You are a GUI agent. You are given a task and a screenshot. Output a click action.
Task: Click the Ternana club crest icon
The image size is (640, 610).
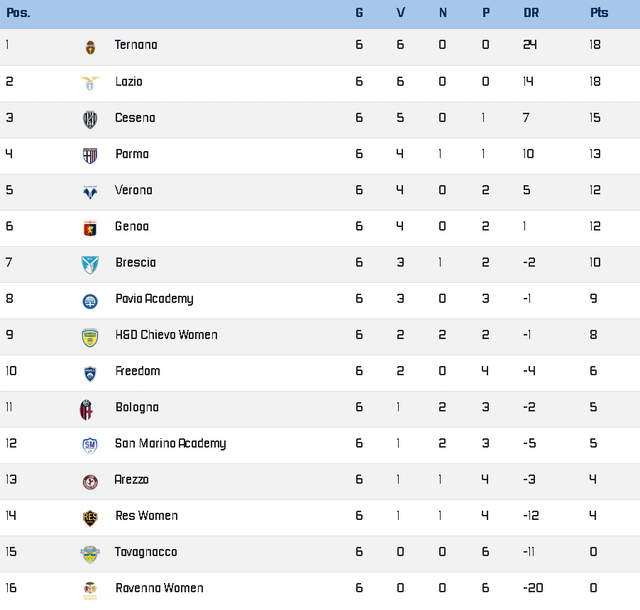click(90, 46)
